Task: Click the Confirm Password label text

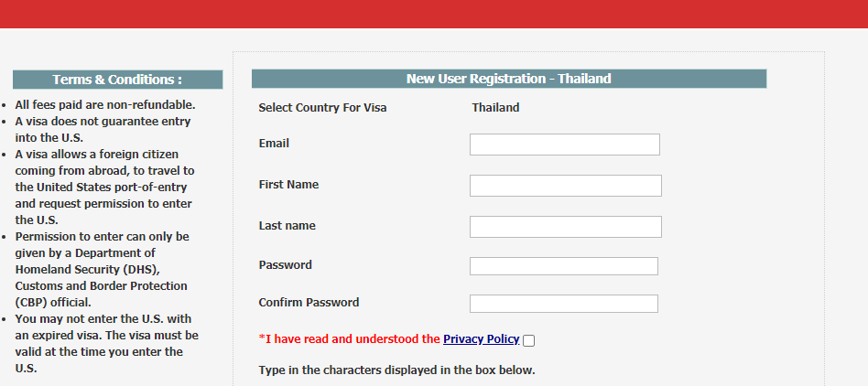Action: point(309,303)
